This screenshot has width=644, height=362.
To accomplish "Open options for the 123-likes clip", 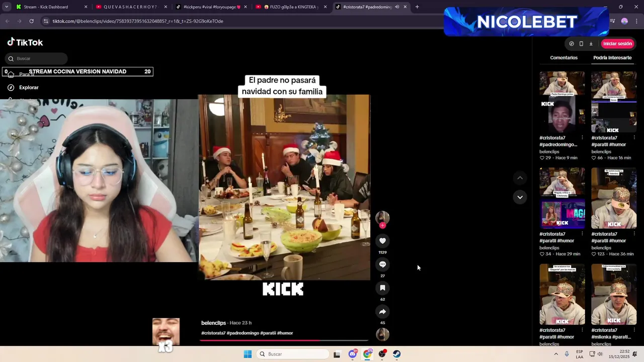I will [634, 234].
